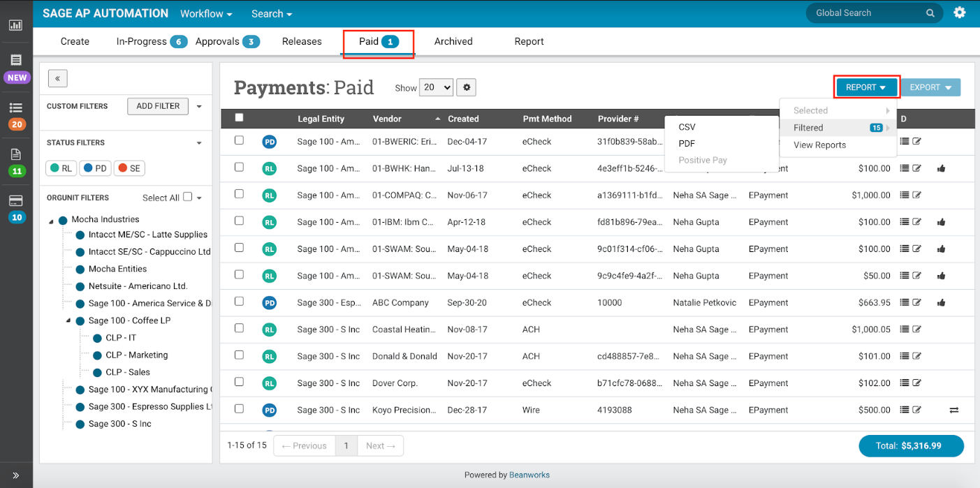
Task: Go to Next page in pagination
Action: (x=381, y=445)
